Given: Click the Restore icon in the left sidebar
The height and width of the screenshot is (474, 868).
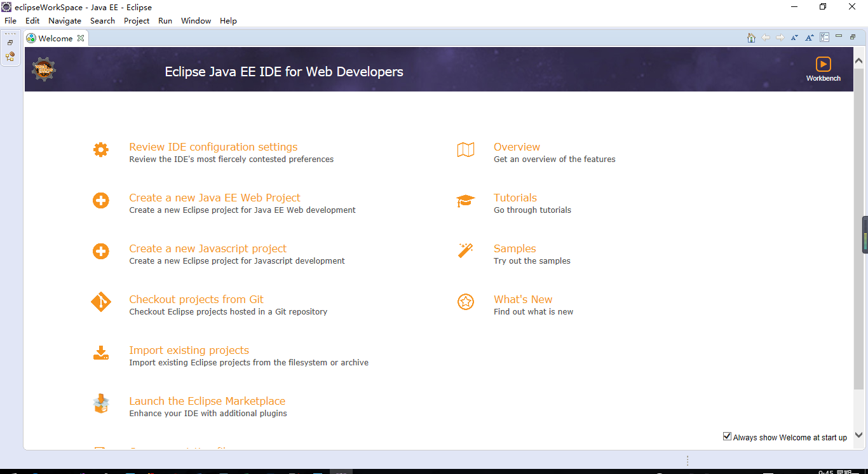Looking at the screenshot, I should tap(10, 43).
